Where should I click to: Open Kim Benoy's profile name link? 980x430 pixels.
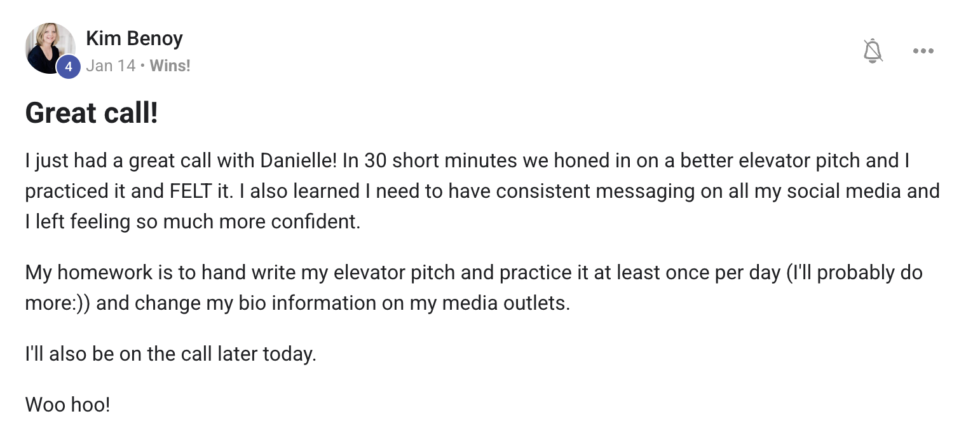pos(134,39)
